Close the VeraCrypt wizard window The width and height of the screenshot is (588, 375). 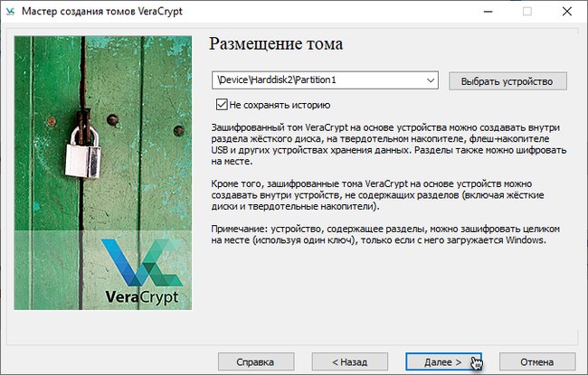click(567, 11)
